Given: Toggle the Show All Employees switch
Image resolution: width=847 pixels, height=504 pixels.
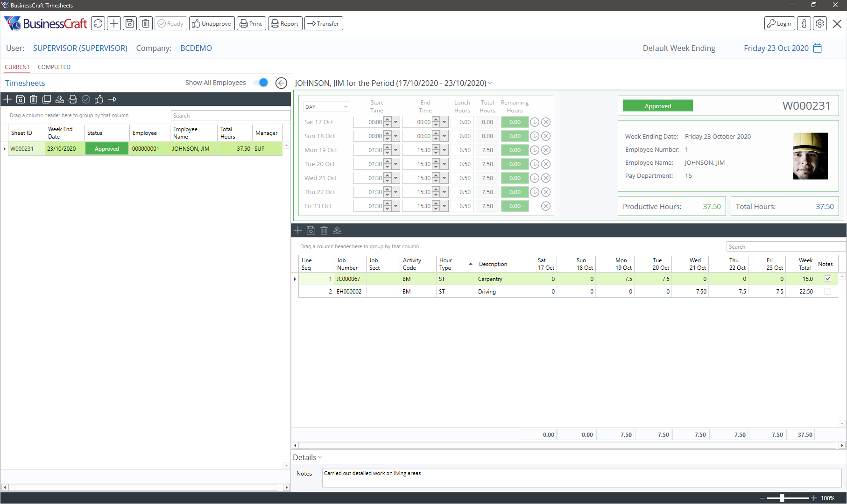Looking at the screenshot, I should coord(261,83).
